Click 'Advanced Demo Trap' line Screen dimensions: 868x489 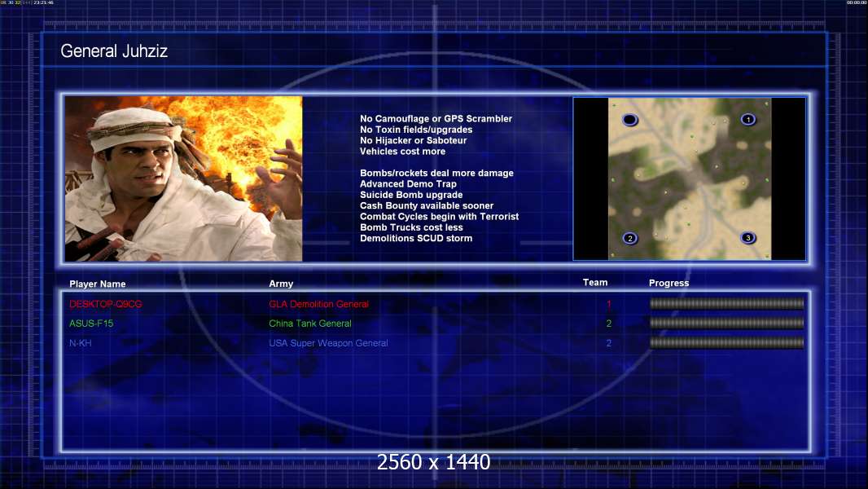pos(409,184)
